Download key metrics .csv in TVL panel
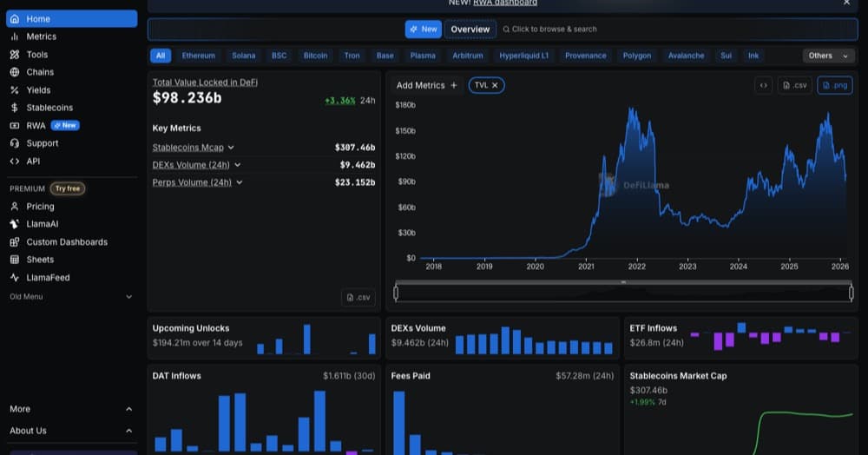This screenshot has width=868, height=455. tap(358, 297)
